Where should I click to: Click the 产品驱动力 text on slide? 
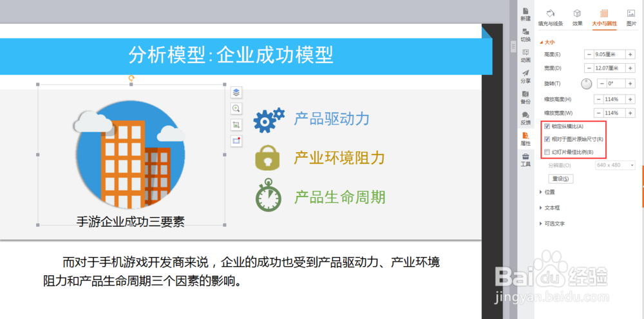point(332,119)
